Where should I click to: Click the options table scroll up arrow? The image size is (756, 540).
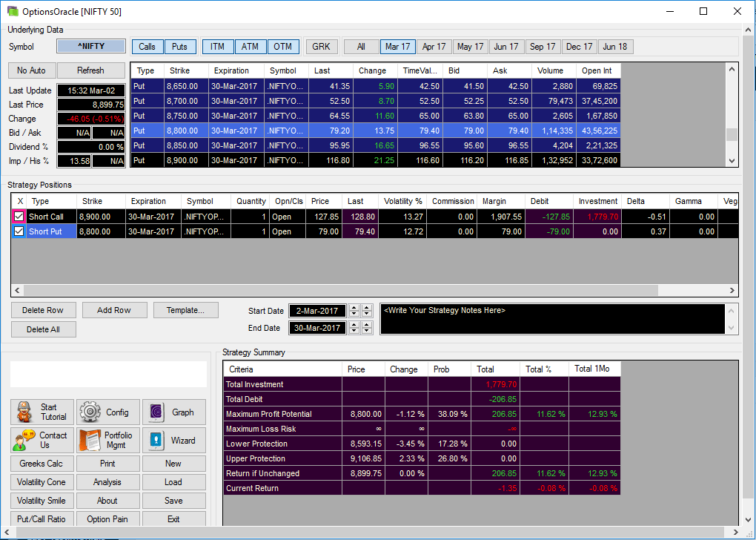(732, 70)
